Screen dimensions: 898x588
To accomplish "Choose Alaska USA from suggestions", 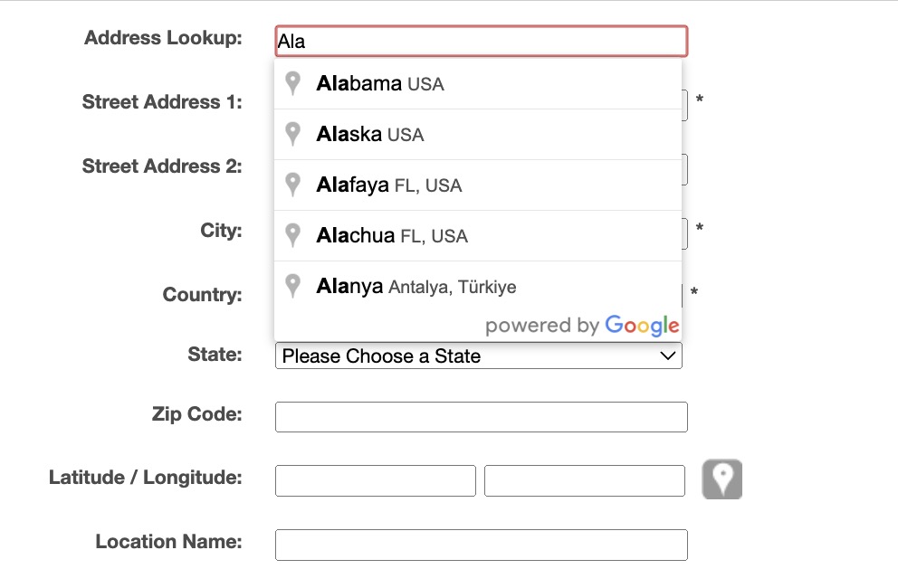I will point(370,135).
